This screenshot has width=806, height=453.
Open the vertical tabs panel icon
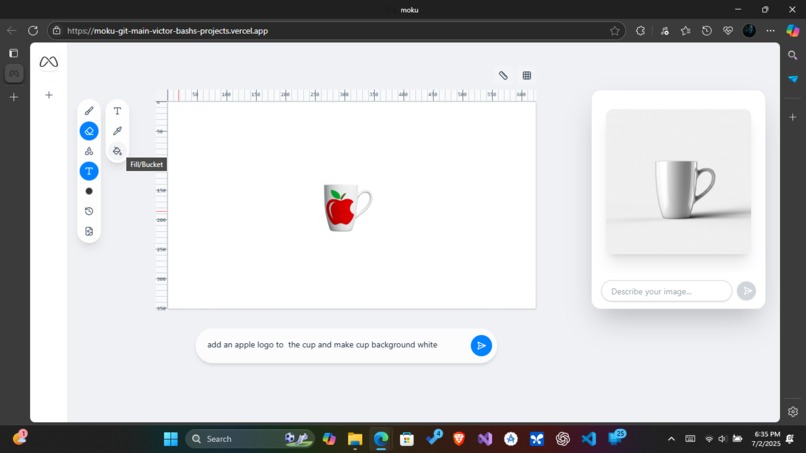point(14,53)
